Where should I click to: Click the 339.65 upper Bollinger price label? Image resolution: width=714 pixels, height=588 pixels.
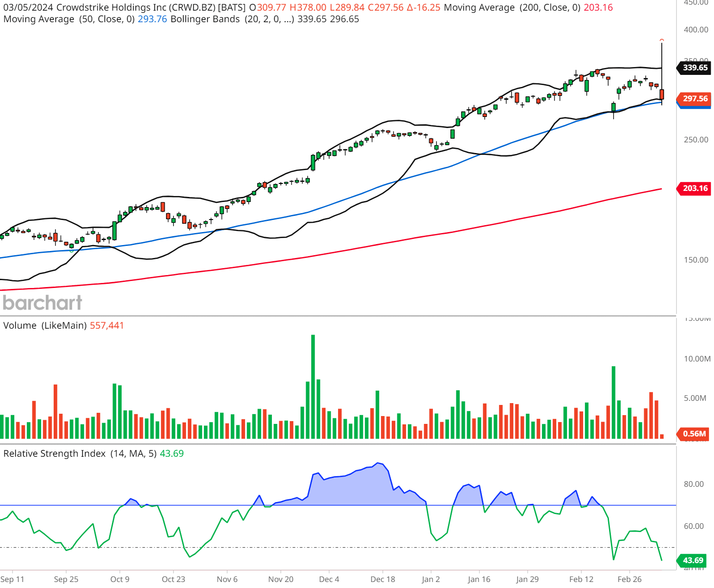click(x=694, y=67)
